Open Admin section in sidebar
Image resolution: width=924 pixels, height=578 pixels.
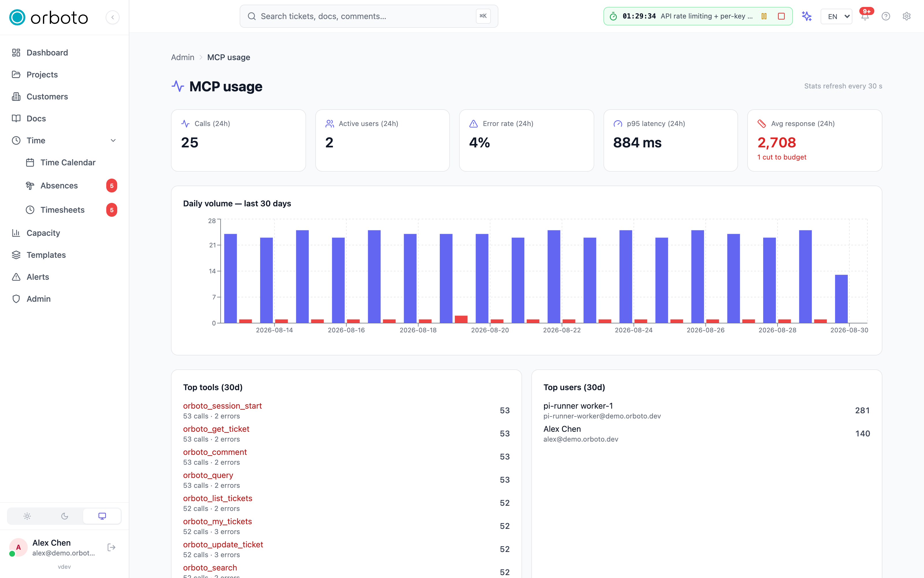click(x=64, y=299)
